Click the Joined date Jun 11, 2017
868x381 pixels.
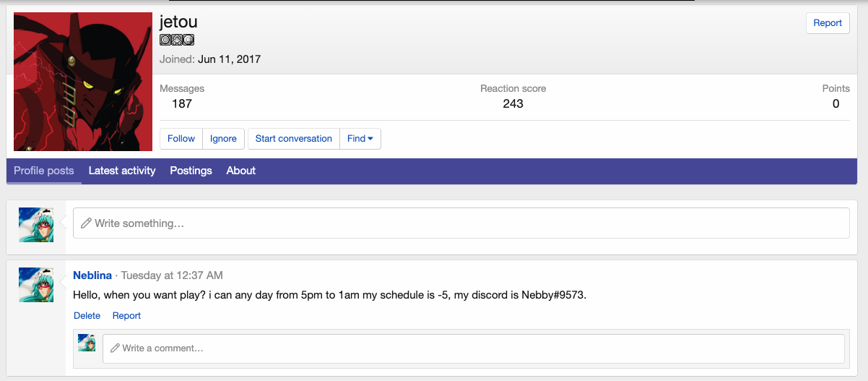tap(229, 59)
